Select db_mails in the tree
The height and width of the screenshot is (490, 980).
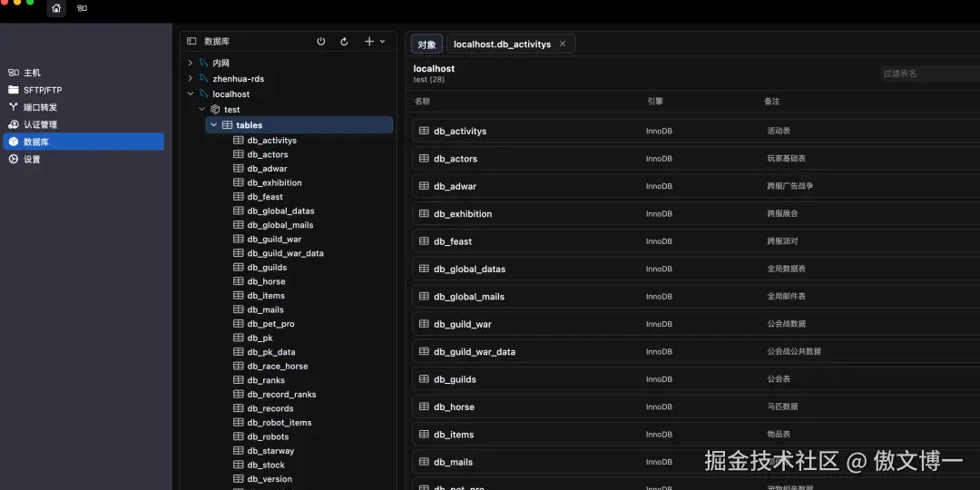(x=266, y=310)
